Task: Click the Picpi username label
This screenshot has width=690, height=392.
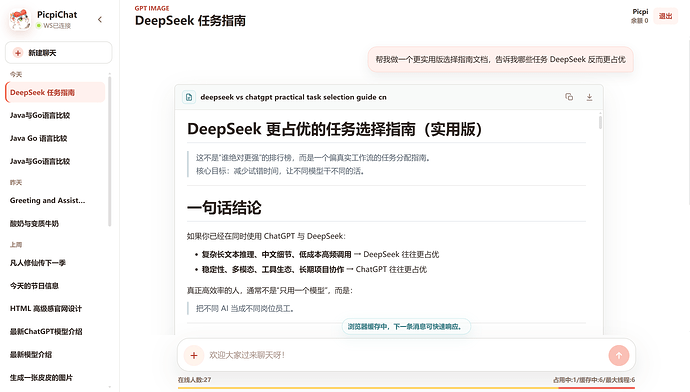Action: coord(640,11)
